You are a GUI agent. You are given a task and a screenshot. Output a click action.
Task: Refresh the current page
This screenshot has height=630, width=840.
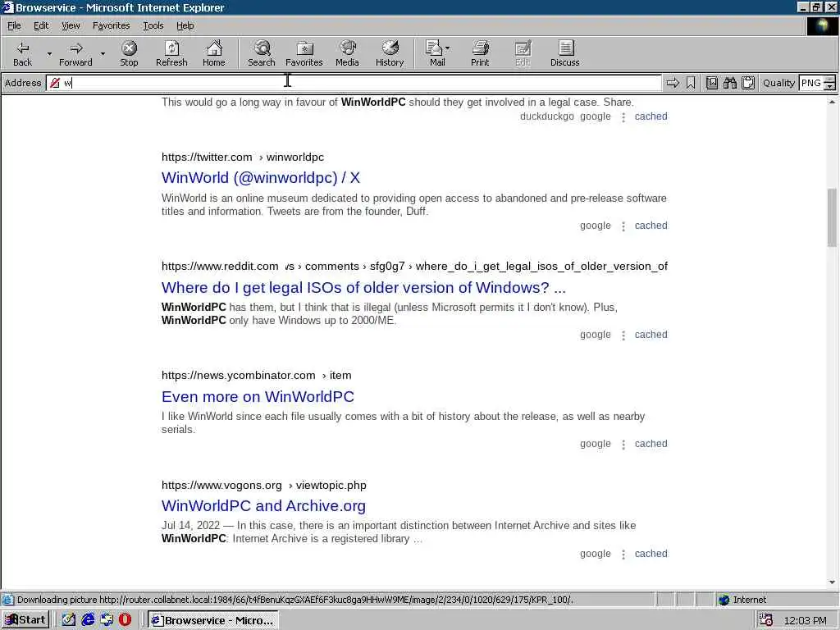(171, 53)
